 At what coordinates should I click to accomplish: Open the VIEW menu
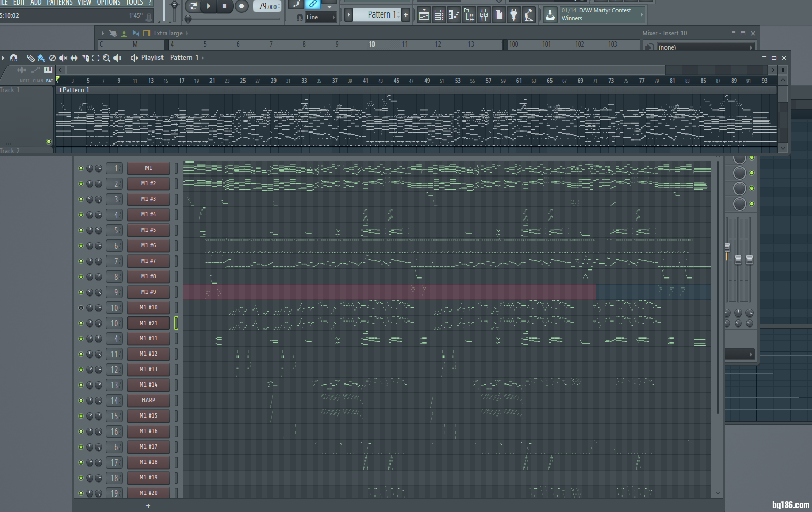coord(85,3)
